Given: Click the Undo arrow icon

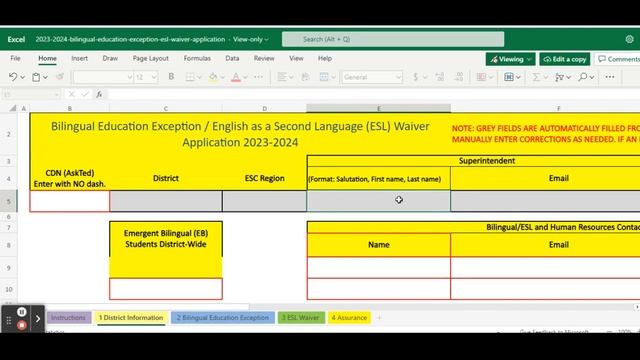Looking at the screenshot, I should click(x=13, y=77).
